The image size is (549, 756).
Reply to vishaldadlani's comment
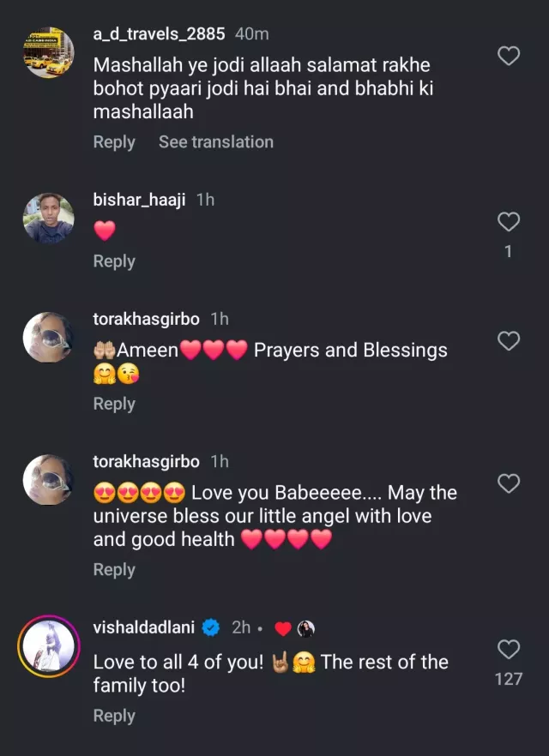(x=114, y=716)
